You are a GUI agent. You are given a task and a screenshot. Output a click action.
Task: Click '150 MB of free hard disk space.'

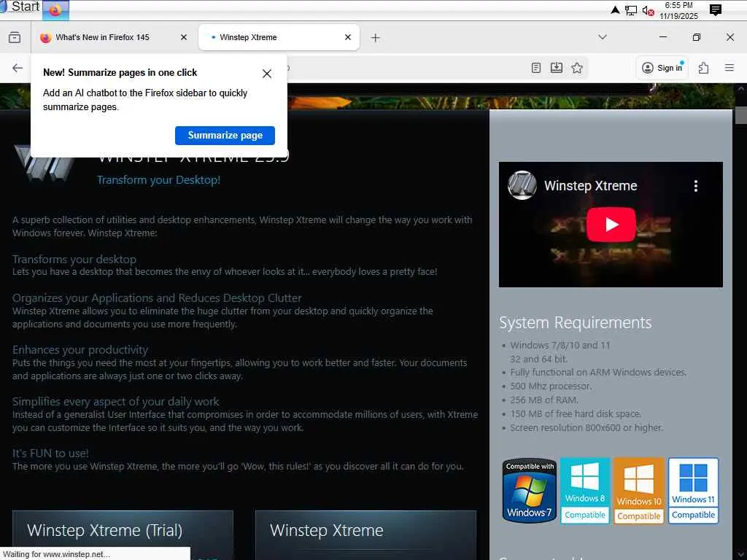pyautogui.click(x=576, y=414)
